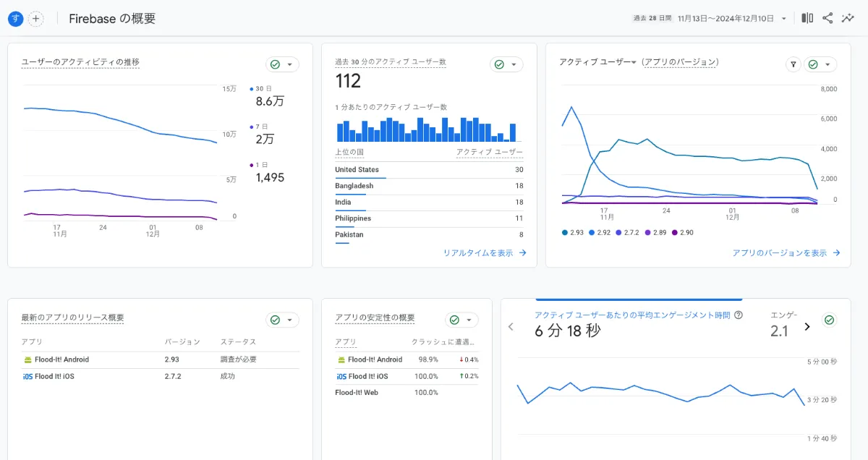Click Flood It! iOS in stability table
This screenshot has width=868, height=460.
click(368, 376)
